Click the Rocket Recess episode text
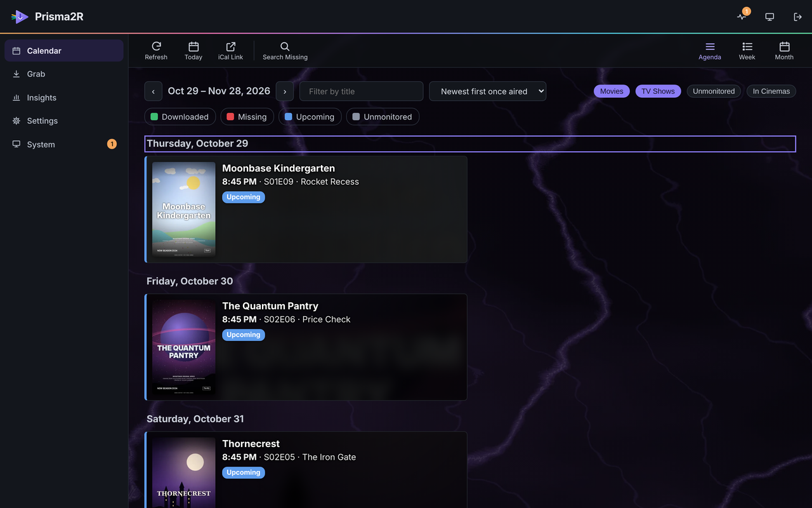 tap(330, 182)
